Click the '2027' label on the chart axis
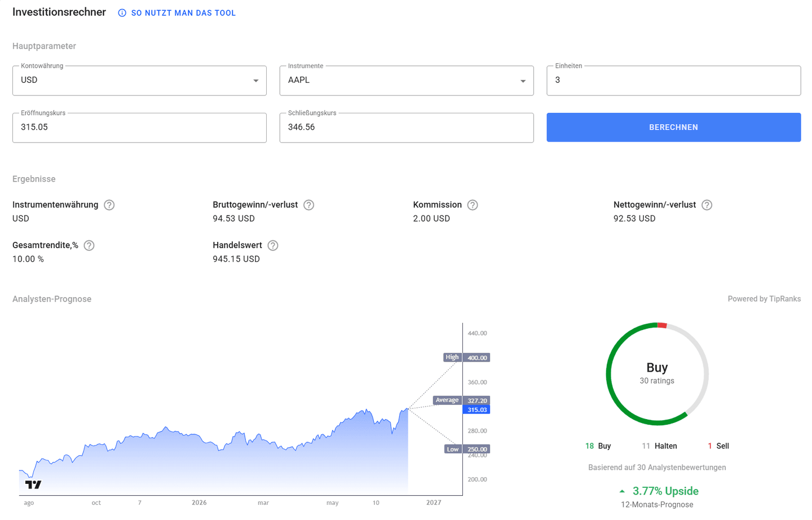The image size is (812, 520). click(434, 503)
